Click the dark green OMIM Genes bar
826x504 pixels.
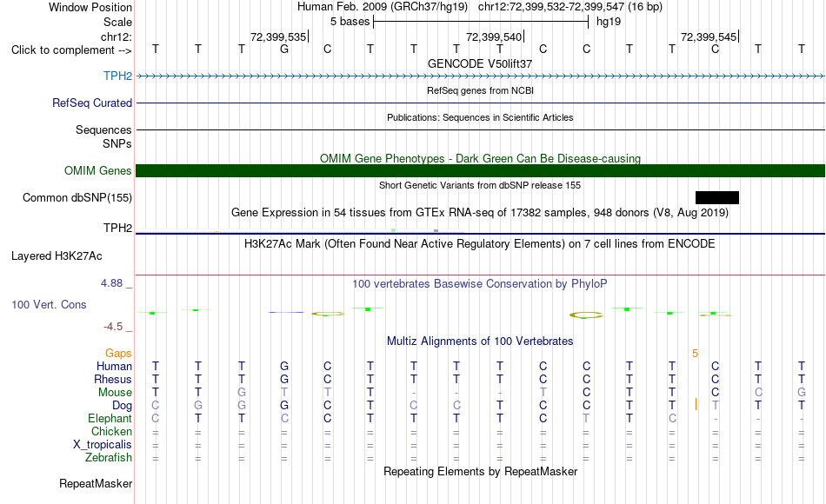480,170
